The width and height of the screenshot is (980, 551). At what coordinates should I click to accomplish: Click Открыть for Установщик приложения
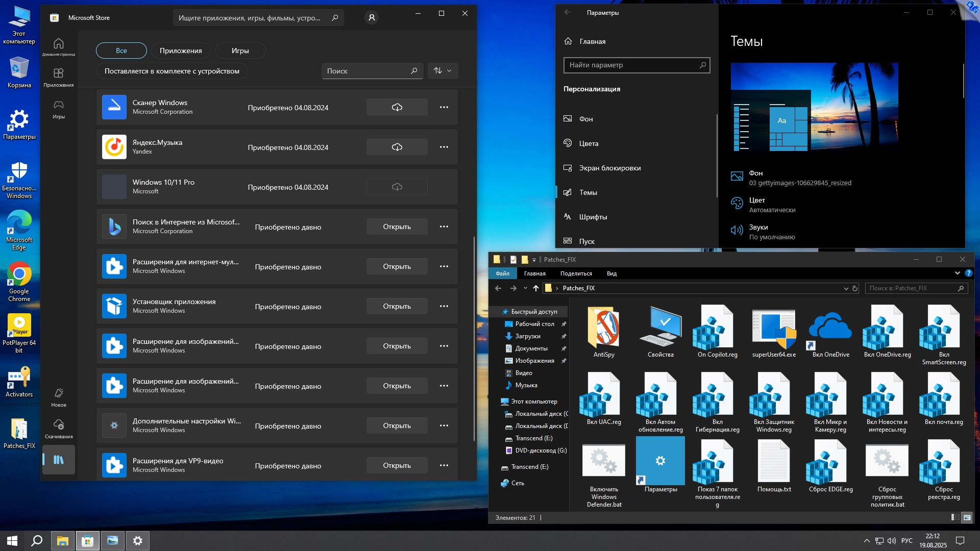point(397,307)
